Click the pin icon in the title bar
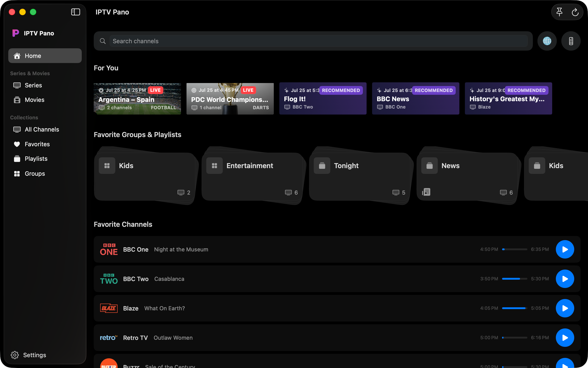This screenshot has height=368, width=588. (559, 12)
